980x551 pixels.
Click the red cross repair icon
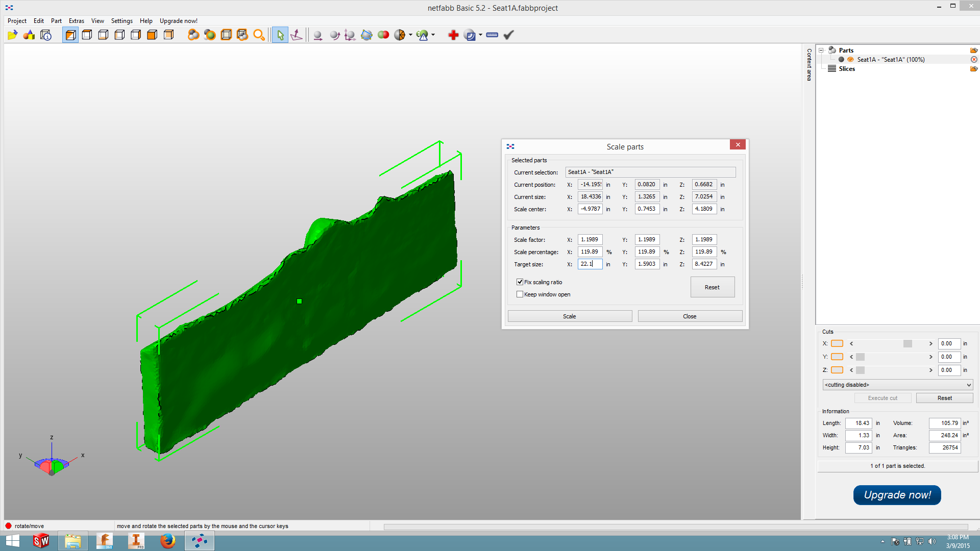[453, 35]
